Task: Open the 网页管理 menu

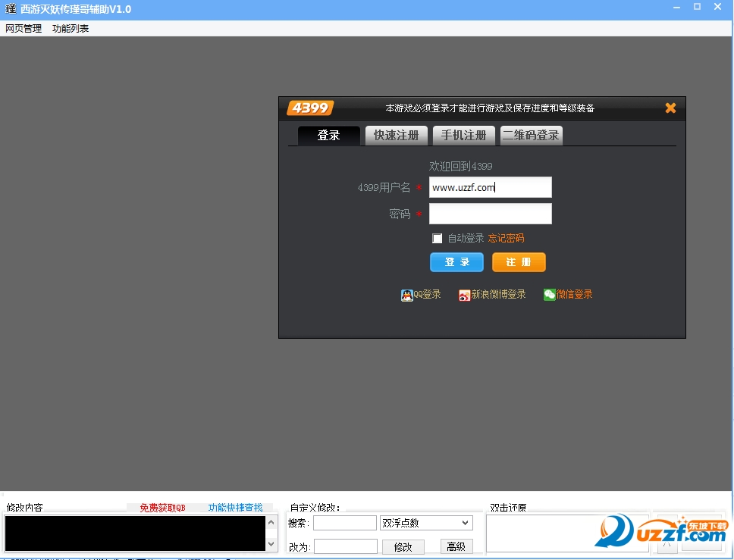Action: 24,29
